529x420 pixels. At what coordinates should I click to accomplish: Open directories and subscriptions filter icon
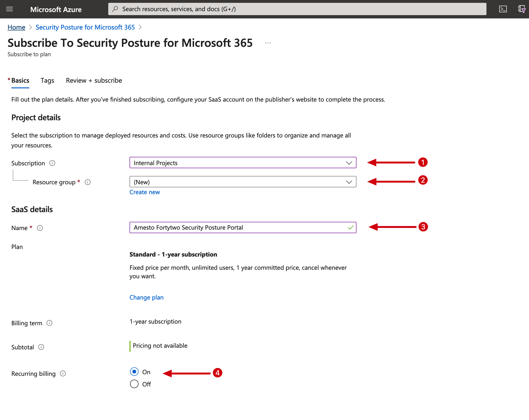click(521, 9)
